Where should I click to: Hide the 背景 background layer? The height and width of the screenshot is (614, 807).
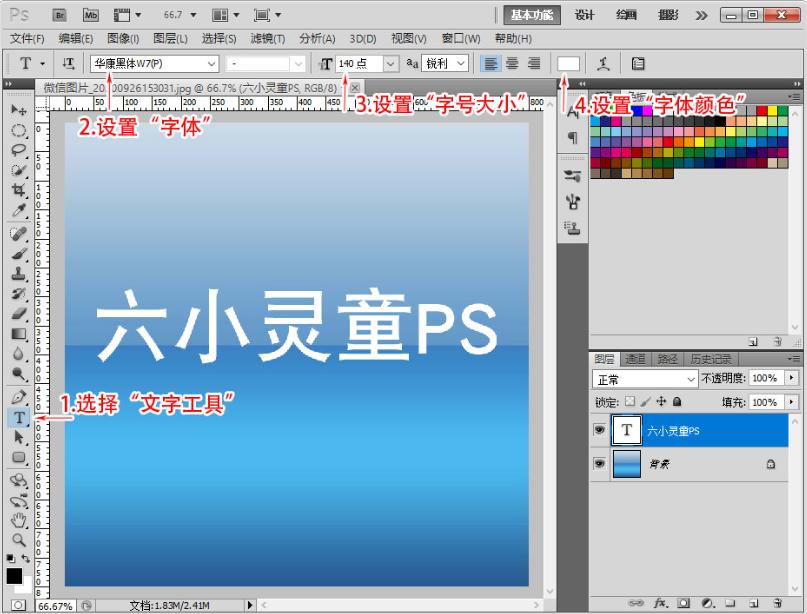point(600,463)
